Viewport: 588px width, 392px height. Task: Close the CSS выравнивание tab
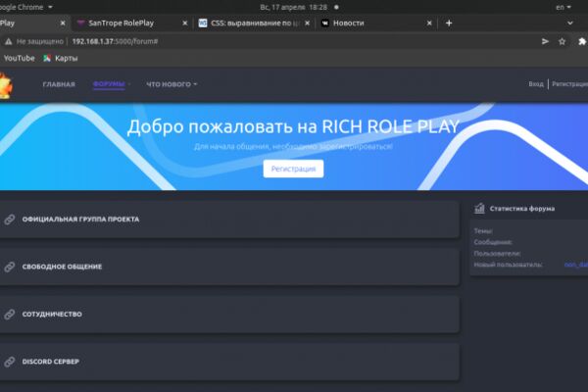[x=307, y=24]
